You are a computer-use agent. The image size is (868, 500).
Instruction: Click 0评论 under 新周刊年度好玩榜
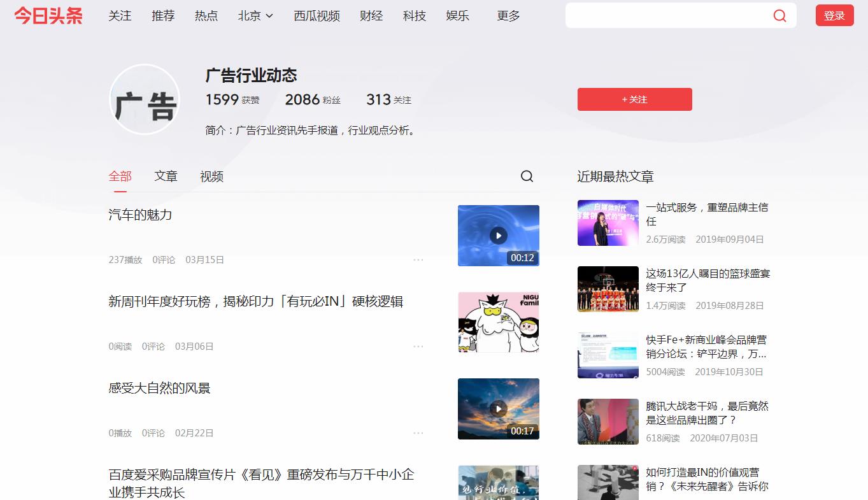pos(153,346)
